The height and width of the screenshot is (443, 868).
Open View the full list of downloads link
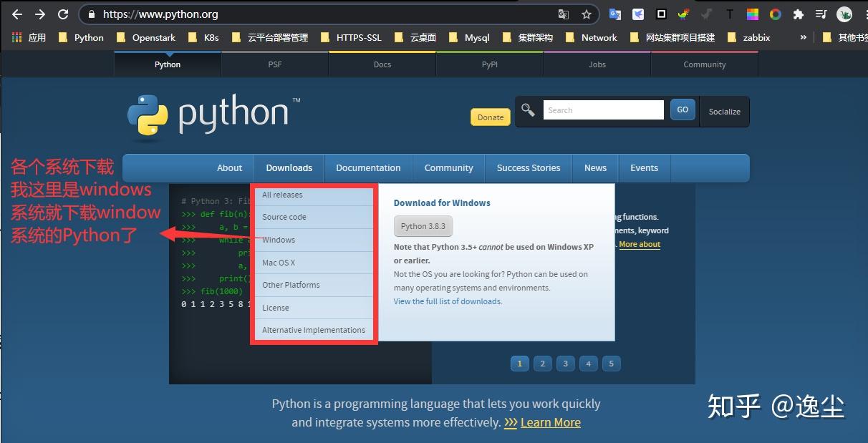click(448, 301)
